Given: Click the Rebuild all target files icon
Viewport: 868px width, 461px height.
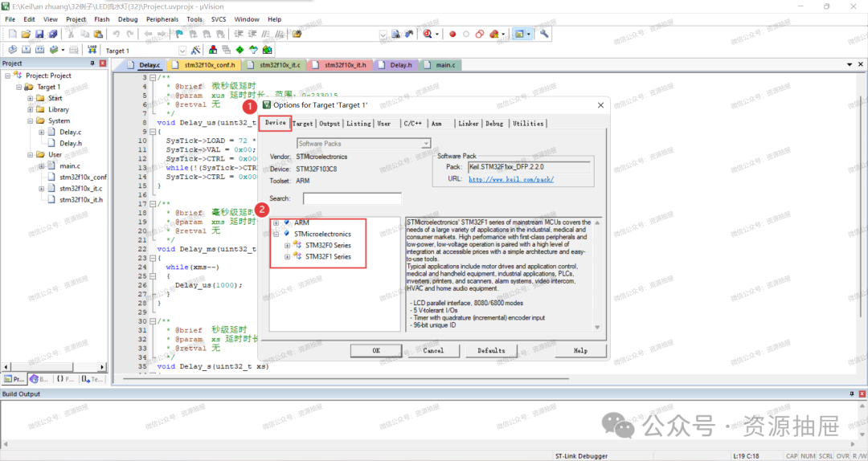Looking at the screenshot, I should (40, 50).
